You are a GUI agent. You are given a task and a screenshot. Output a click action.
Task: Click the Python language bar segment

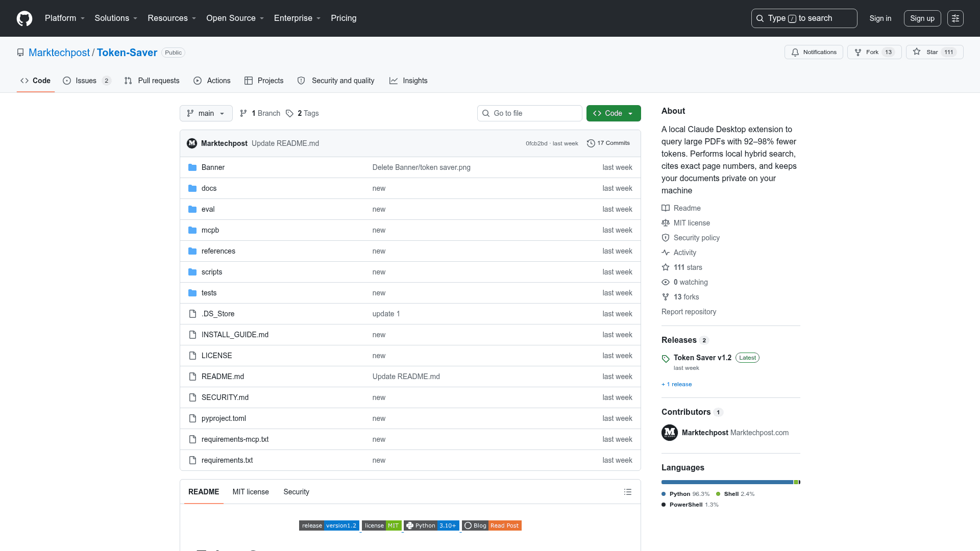pos(727,482)
